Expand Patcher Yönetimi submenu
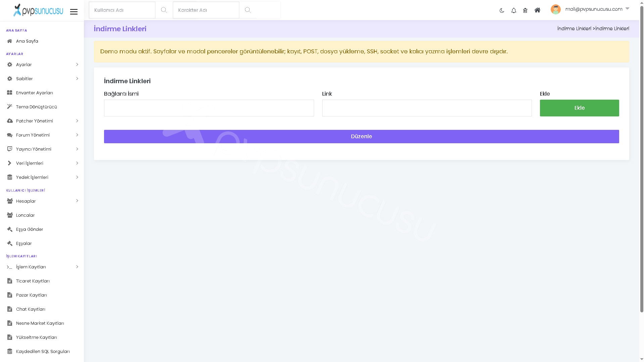This screenshot has width=644, height=362. click(42, 121)
